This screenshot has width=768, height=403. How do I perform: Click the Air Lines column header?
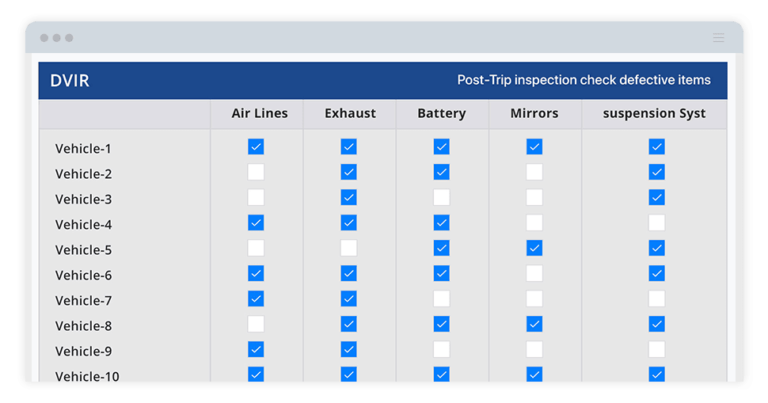pos(260,113)
